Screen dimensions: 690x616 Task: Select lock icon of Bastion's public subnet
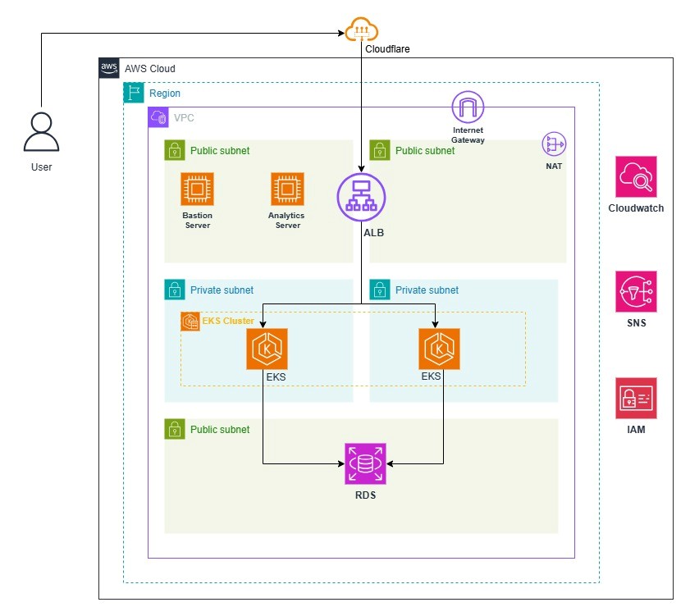[x=175, y=150]
